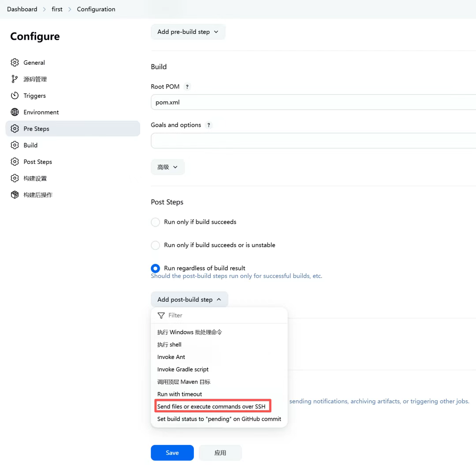Click the 应用 apply button
The width and height of the screenshot is (476, 470).
[220, 453]
